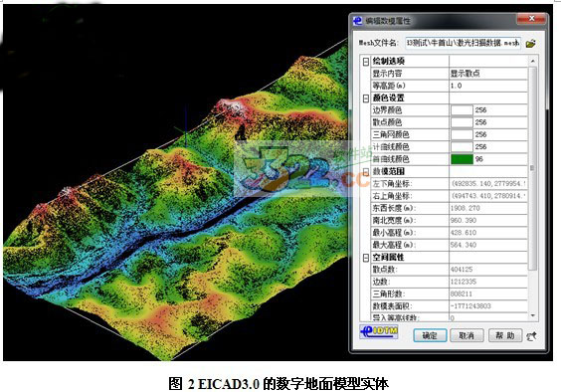
Task: Pick the 边界颜色 white swatch
Action: tap(462, 109)
